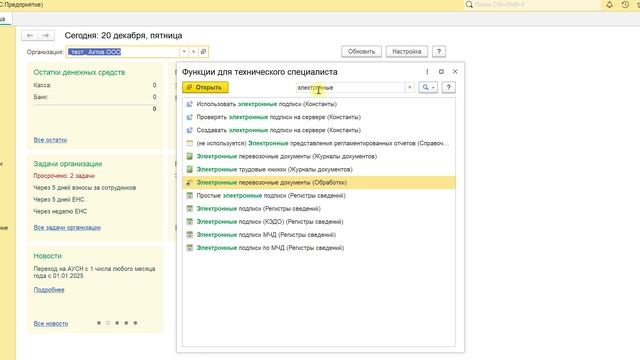Open the selected organization card icon
The width and height of the screenshot is (640, 360).
click(203, 52)
